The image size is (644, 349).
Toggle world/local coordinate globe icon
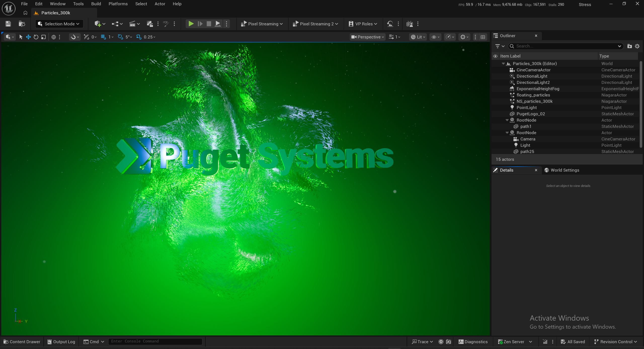tap(54, 37)
